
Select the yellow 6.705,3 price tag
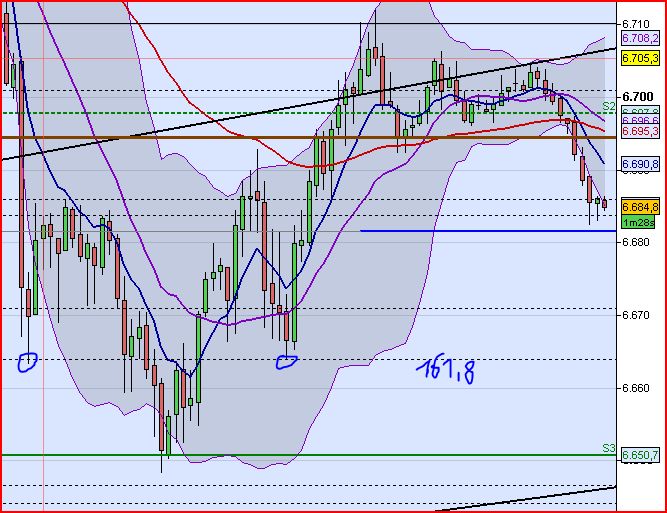641,58
